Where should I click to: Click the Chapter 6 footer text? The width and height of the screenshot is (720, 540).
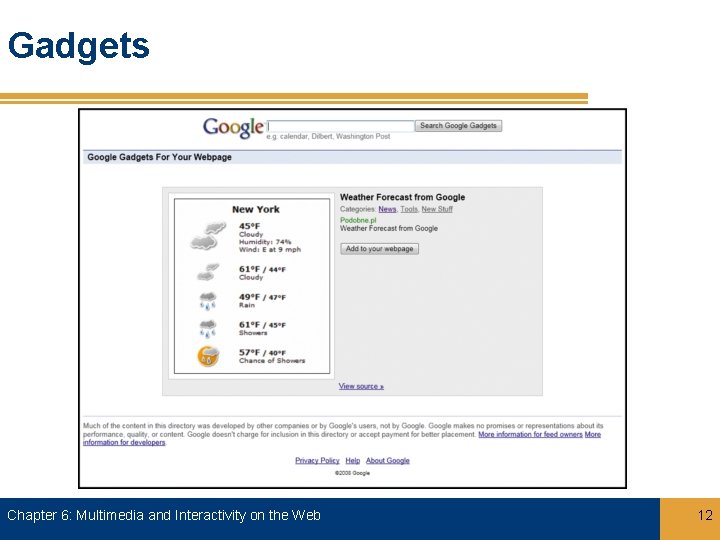click(x=164, y=515)
